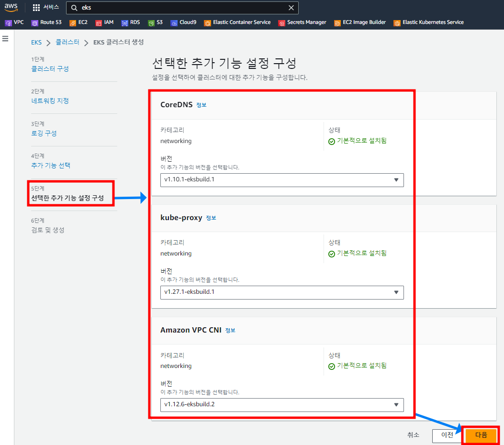This screenshot has height=445, width=504.
Task: Open the Cloud9 shortcut
Action: pyautogui.click(x=183, y=22)
